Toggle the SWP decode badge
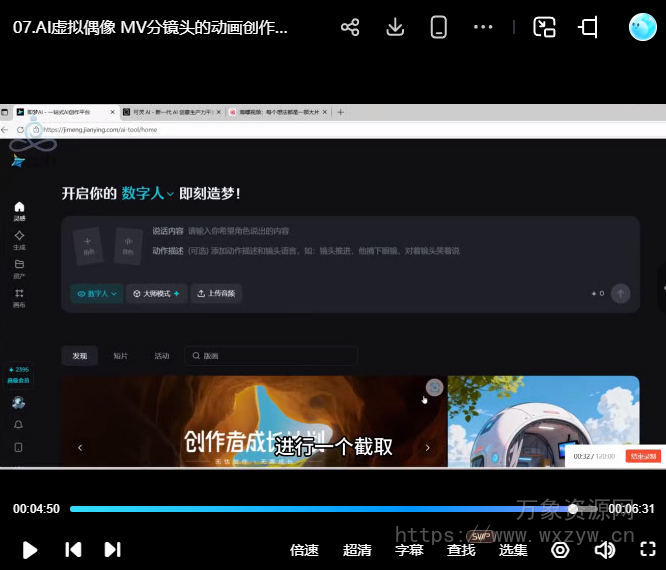 (x=481, y=536)
